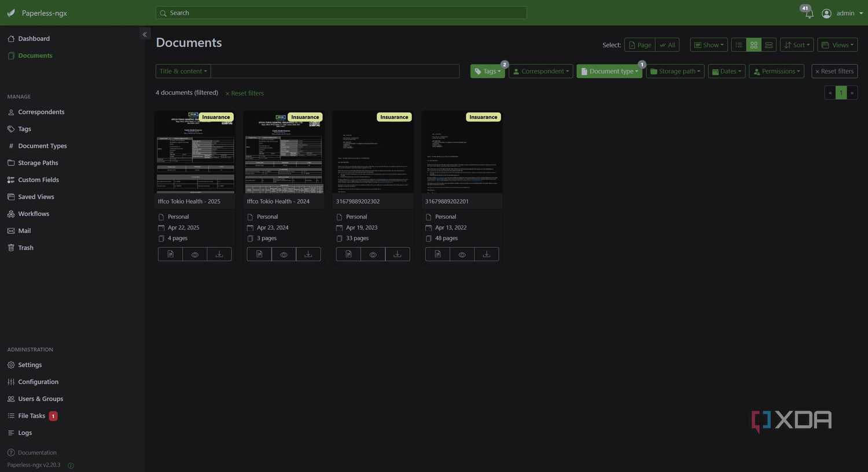Open Settings
The height and width of the screenshot is (472, 868).
pyautogui.click(x=30, y=365)
